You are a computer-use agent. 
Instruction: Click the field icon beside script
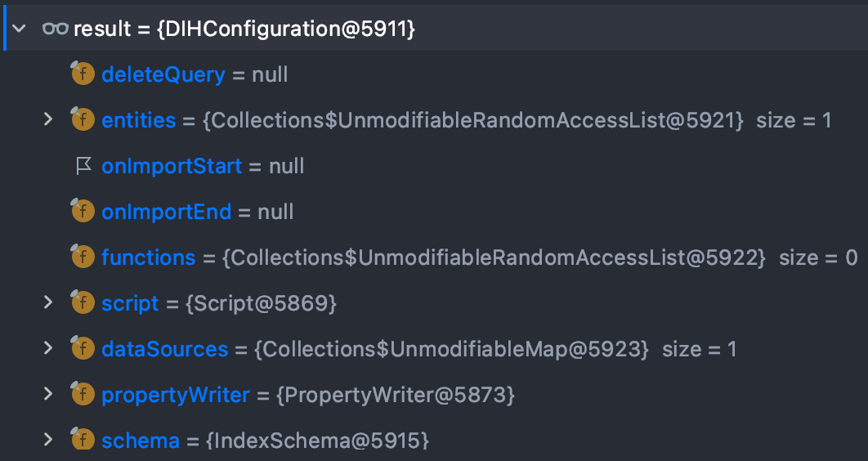coord(83,303)
